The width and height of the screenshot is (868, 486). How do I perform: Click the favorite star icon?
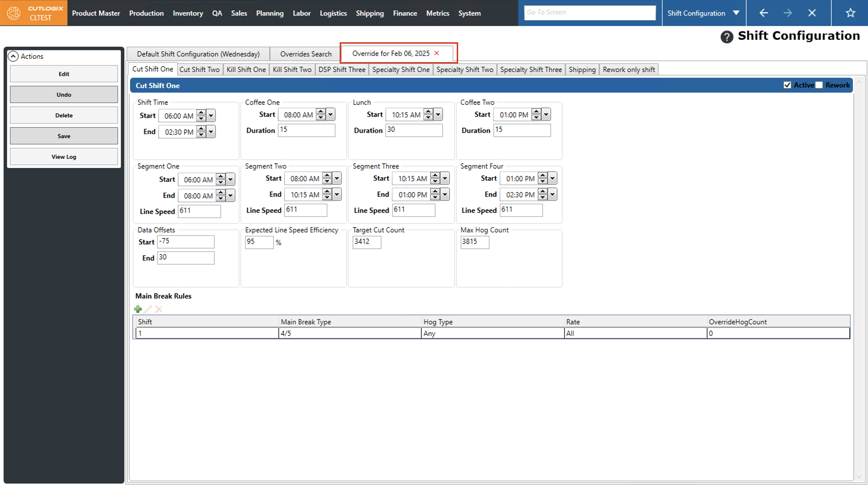click(850, 13)
